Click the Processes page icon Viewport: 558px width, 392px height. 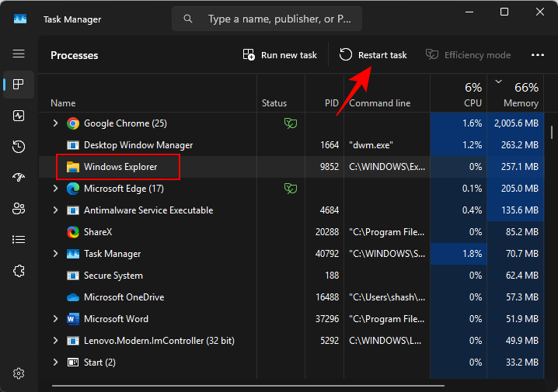click(19, 84)
